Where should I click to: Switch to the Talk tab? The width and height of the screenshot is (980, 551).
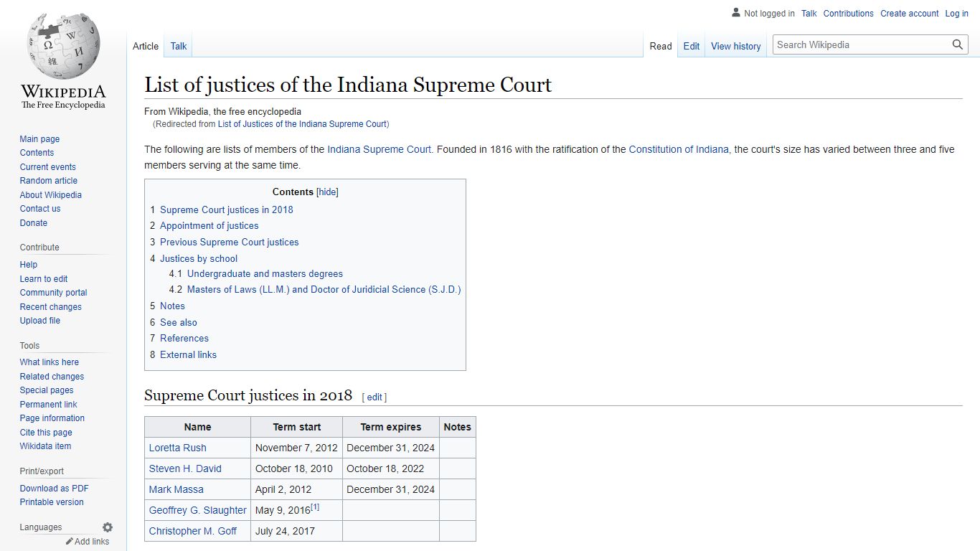[179, 46]
